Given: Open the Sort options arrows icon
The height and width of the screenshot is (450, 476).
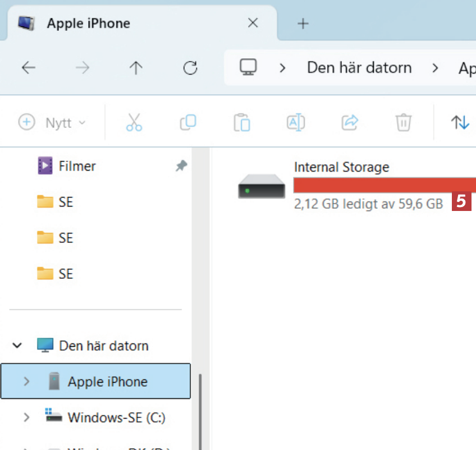Looking at the screenshot, I should point(460,122).
